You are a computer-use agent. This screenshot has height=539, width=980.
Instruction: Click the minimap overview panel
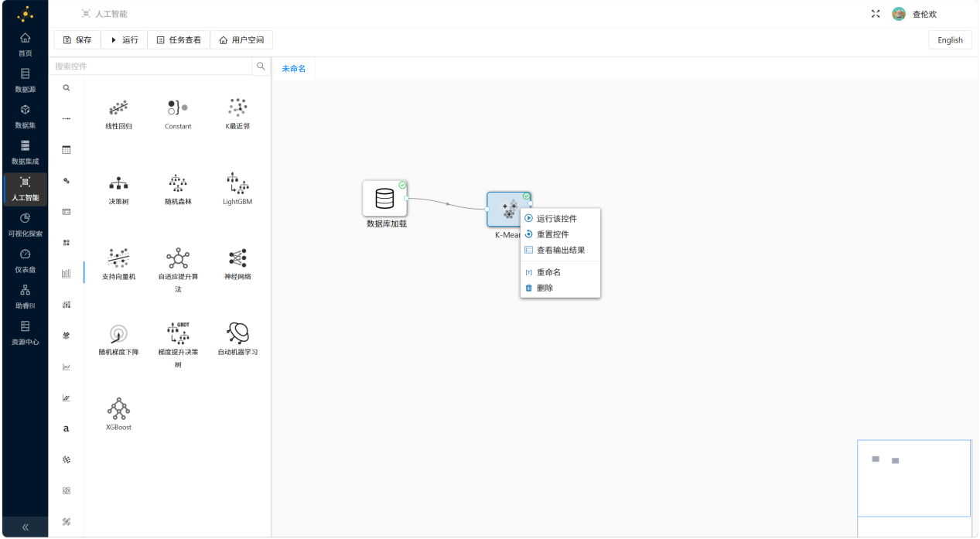913,478
